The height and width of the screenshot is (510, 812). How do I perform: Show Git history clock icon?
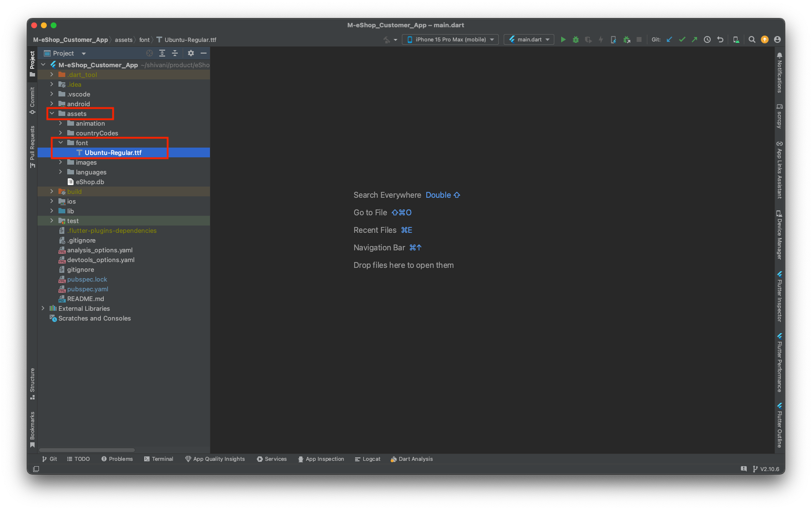pos(707,39)
